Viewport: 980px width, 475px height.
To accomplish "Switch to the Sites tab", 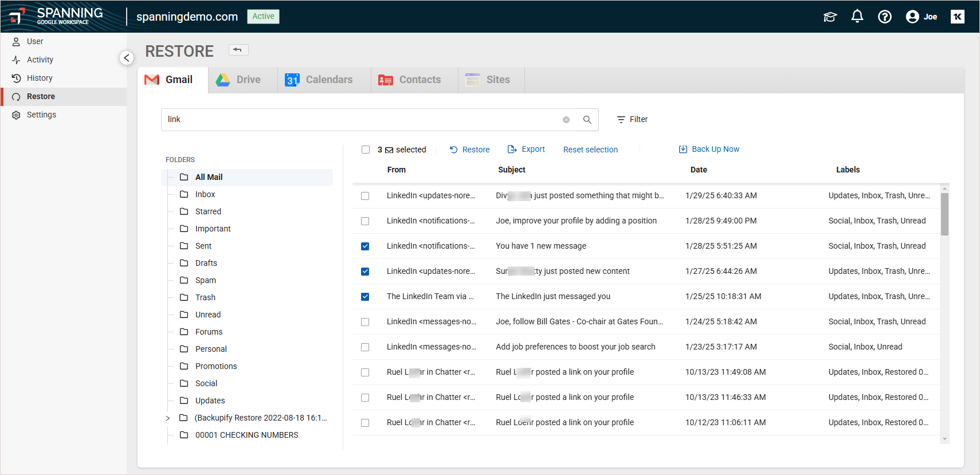I will click(x=491, y=80).
